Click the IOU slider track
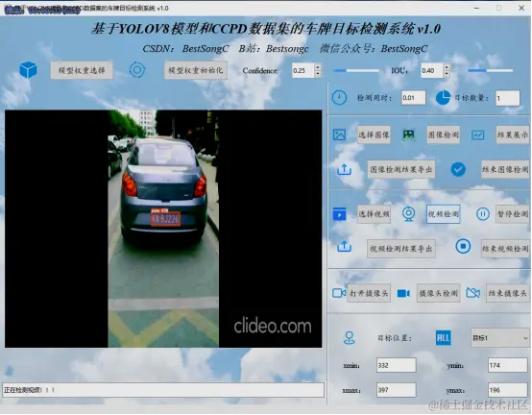The image size is (532, 415). [x=491, y=70]
